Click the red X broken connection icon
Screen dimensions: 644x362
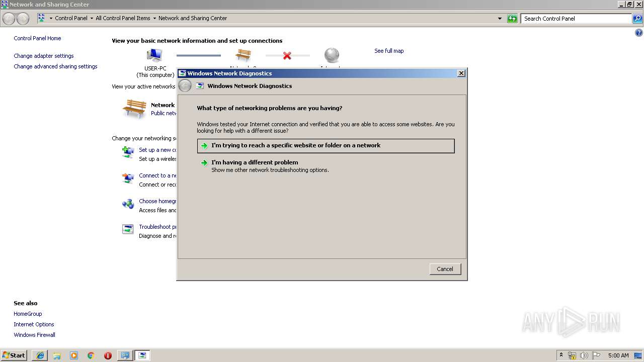coord(287,55)
